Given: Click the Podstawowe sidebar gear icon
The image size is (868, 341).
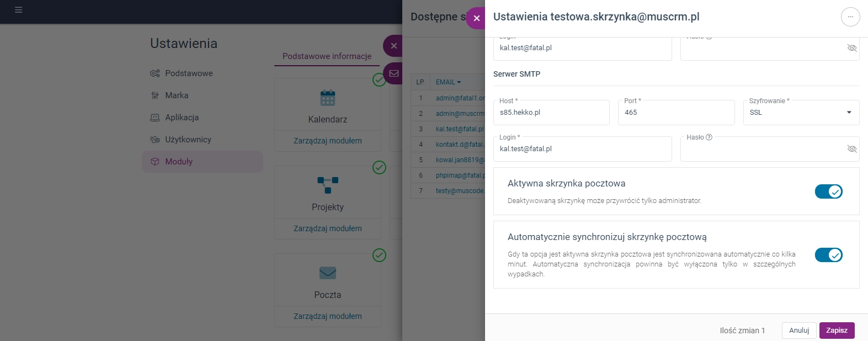Looking at the screenshot, I should coord(155,73).
